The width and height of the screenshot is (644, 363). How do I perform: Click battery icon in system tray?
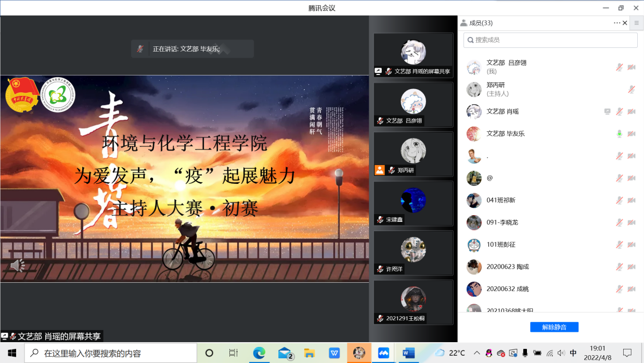(x=538, y=353)
